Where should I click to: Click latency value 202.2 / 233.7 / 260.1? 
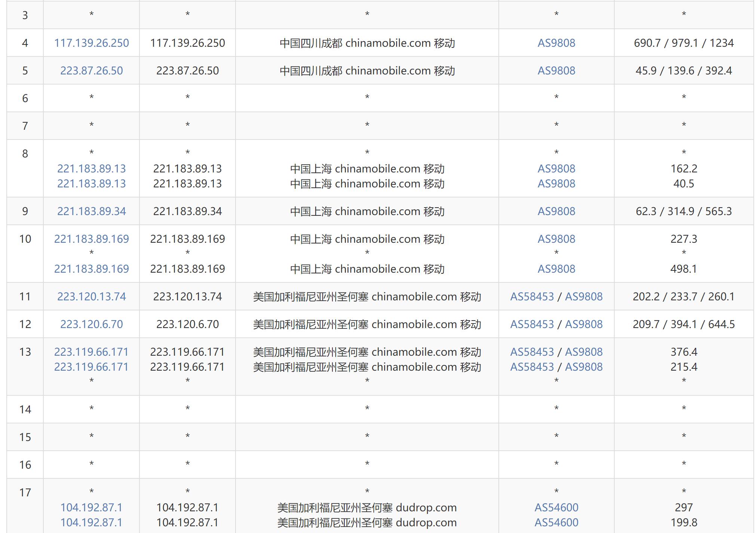click(x=684, y=297)
